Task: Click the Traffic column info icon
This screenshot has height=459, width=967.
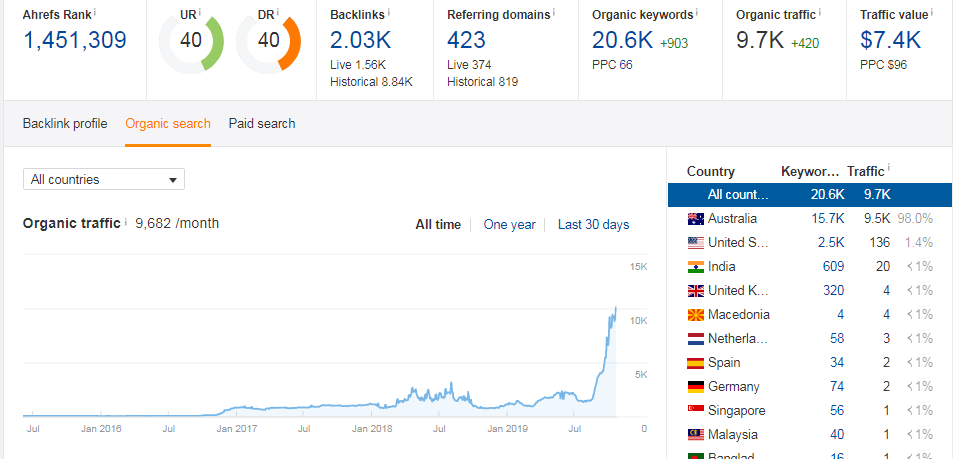Action: click(x=888, y=168)
